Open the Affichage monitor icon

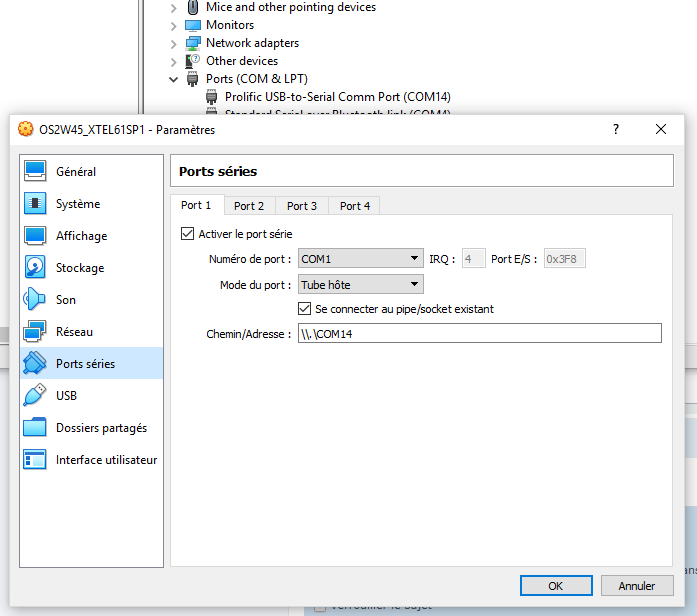[35, 236]
